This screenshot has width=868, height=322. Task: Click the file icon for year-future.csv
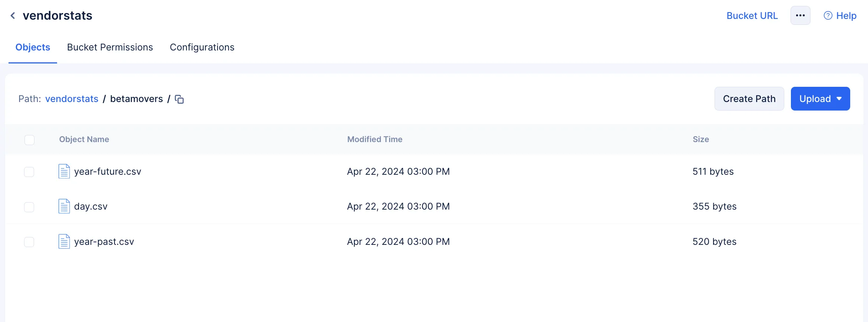(x=64, y=171)
